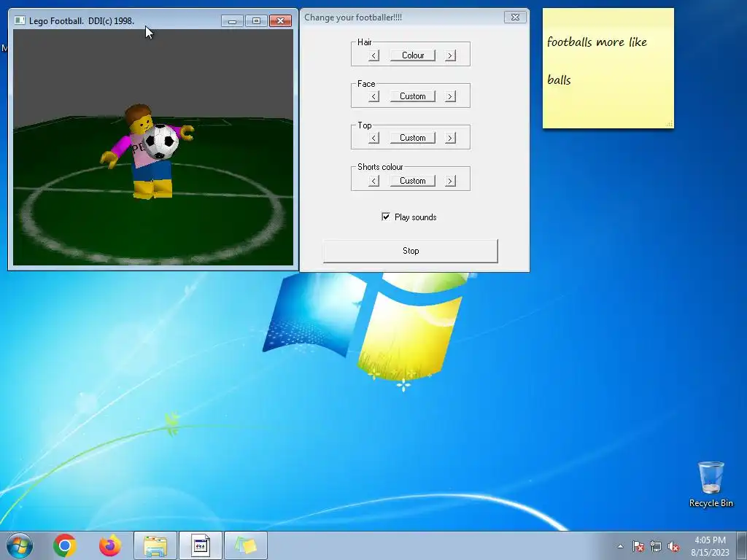Click the Lego Football title bar icon
This screenshot has height=560, width=747.
[x=20, y=20]
